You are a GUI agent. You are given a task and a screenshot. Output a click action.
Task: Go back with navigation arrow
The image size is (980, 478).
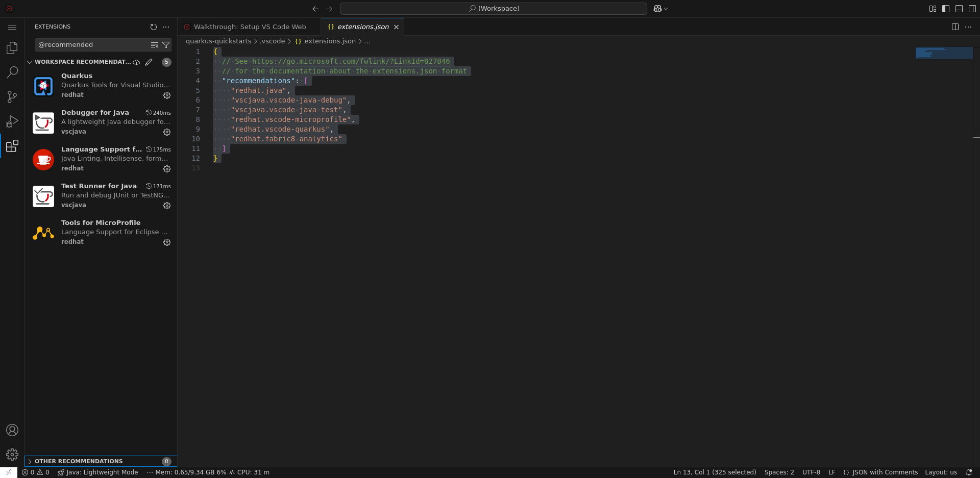[315, 9]
